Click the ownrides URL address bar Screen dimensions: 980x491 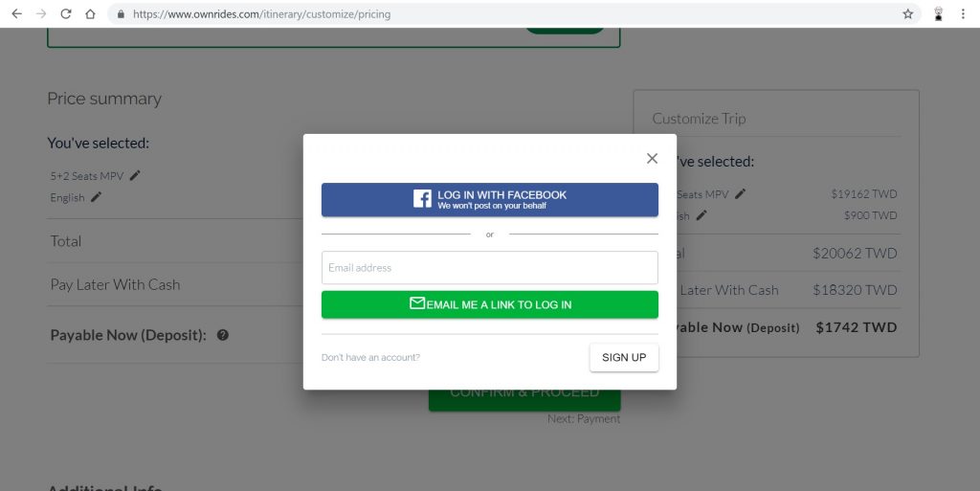pyautogui.click(x=262, y=13)
